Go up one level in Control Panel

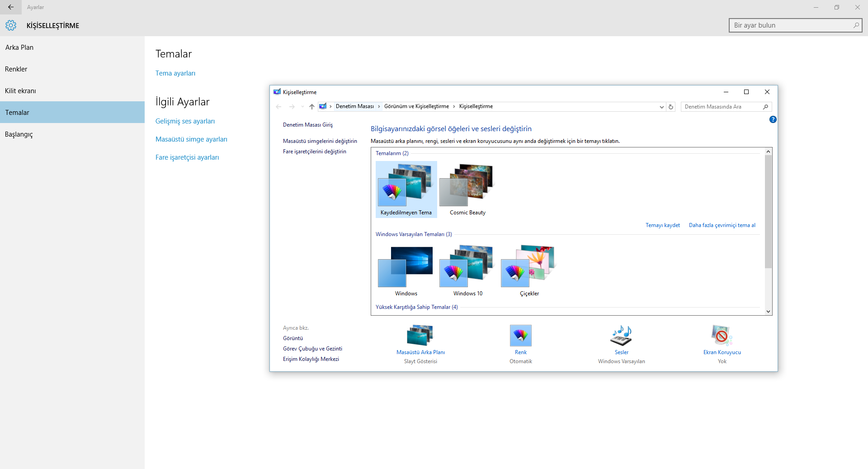pos(312,107)
